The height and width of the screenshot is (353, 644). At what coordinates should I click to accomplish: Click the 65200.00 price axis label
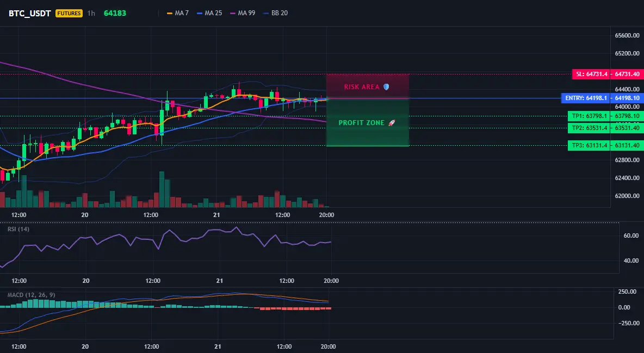627,53
